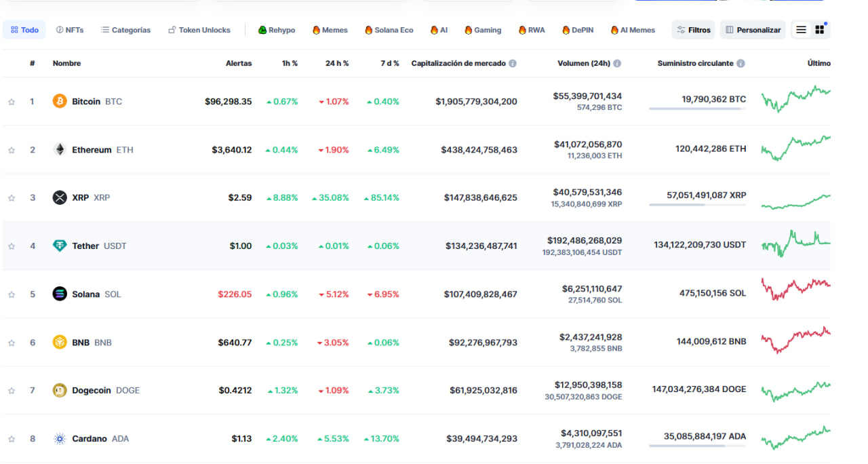The image size is (868, 464).
Task: Open the NFTs tab
Action: click(70, 30)
